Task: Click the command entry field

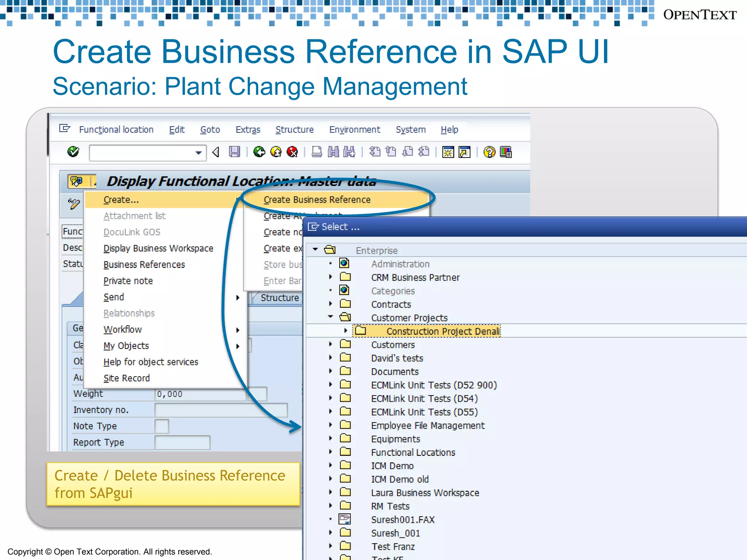Action: pyautogui.click(x=147, y=152)
